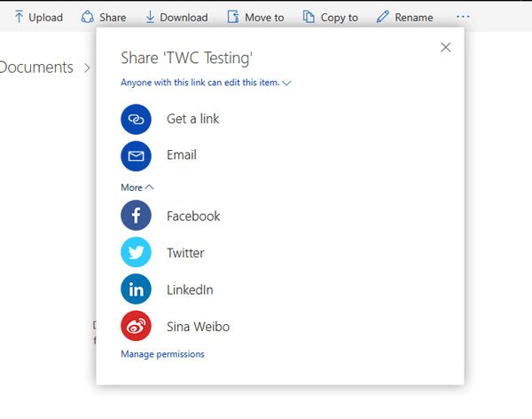Click the Sina Weibo icon
The height and width of the screenshot is (419, 532).
[x=136, y=326]
